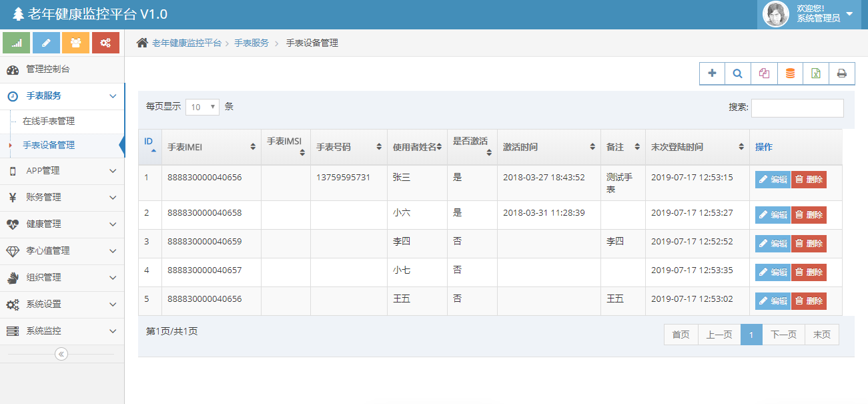Select page 1 in pagination
Screen dimensions: 868x404
(x=751, y=335)
